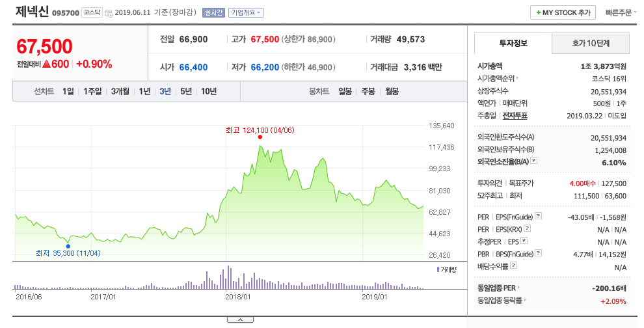Click the 실시간 real-time badge

(x=213, y=13)
